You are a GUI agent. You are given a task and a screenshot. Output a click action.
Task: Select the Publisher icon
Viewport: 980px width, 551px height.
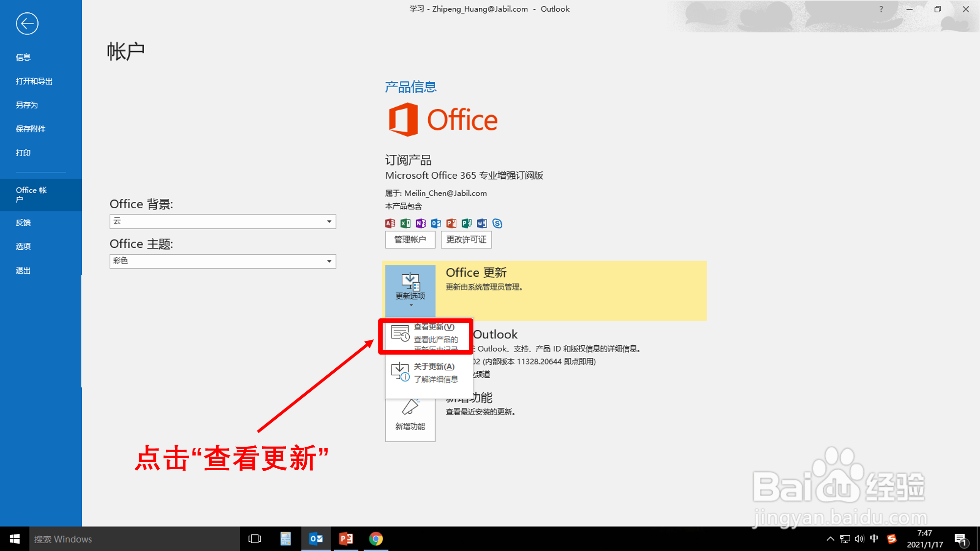466,223
